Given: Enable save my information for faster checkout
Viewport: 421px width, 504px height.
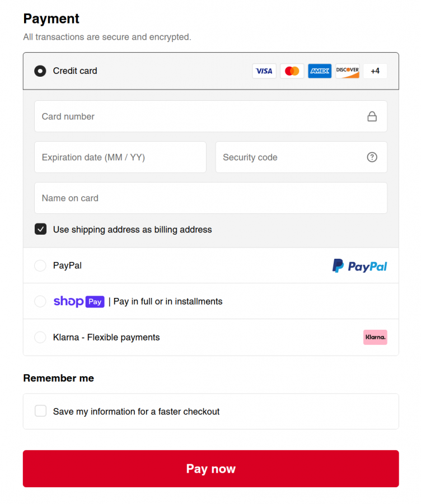Looking at the screenshot, I should pyautogui.click(x=40, y=410).
